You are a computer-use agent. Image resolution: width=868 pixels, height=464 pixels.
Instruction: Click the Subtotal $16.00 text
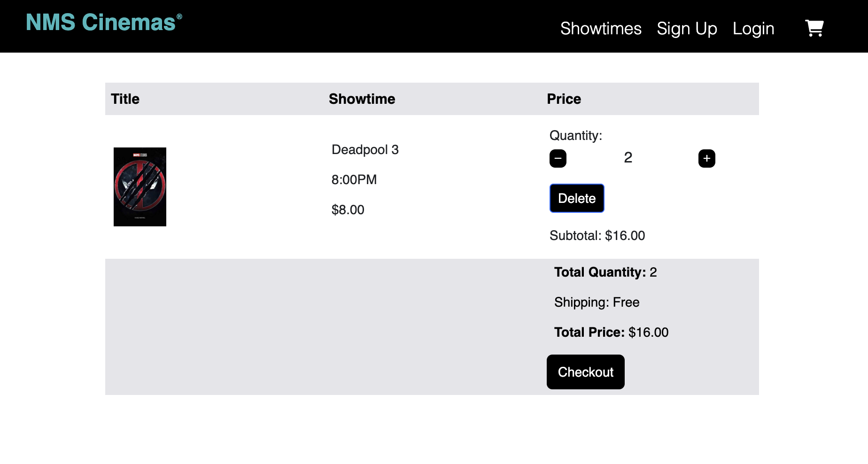coord(597,235)
